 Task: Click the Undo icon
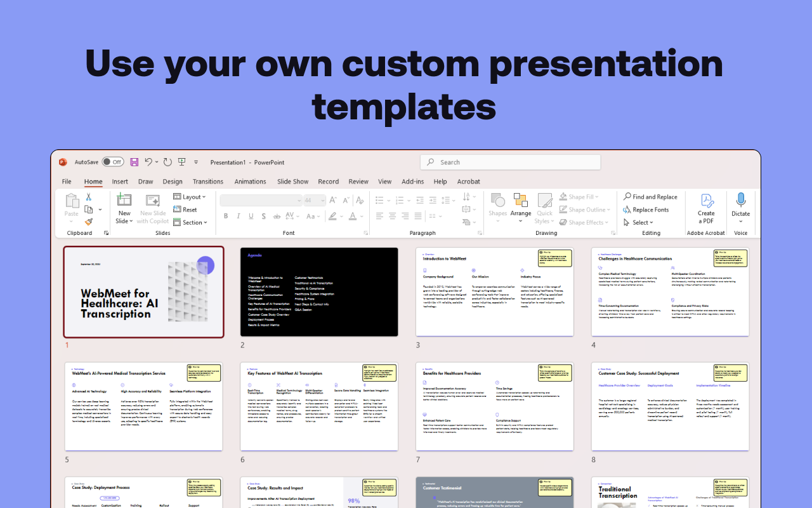148,162
